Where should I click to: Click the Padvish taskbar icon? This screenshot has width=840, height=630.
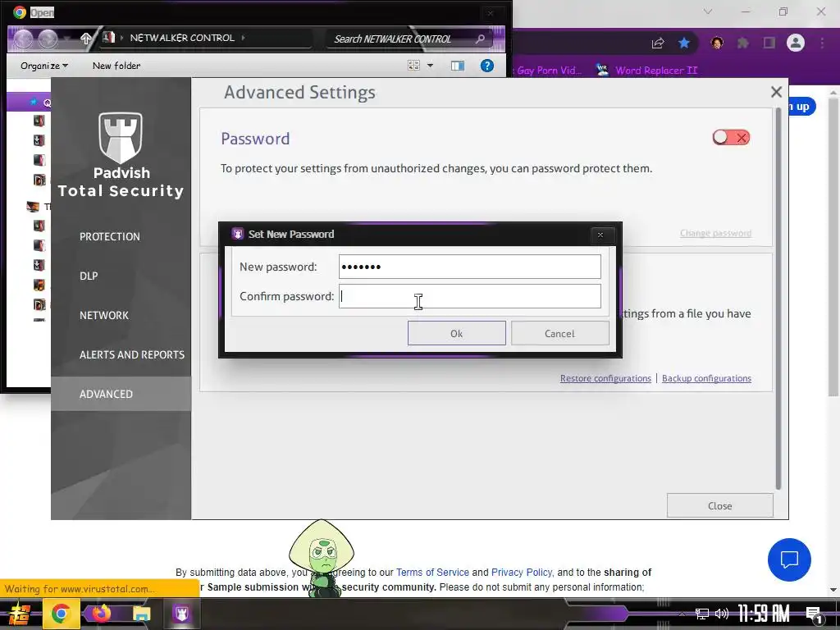[181, 614]
